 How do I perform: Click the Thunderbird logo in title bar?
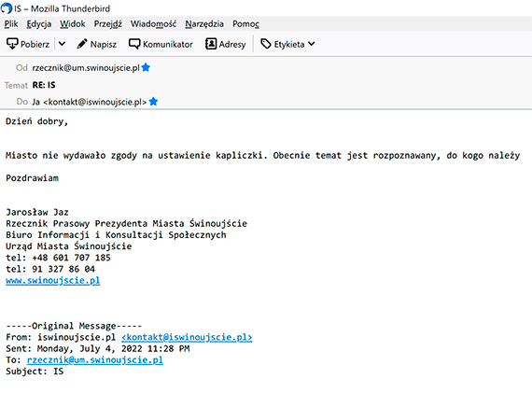pos(7,8)
